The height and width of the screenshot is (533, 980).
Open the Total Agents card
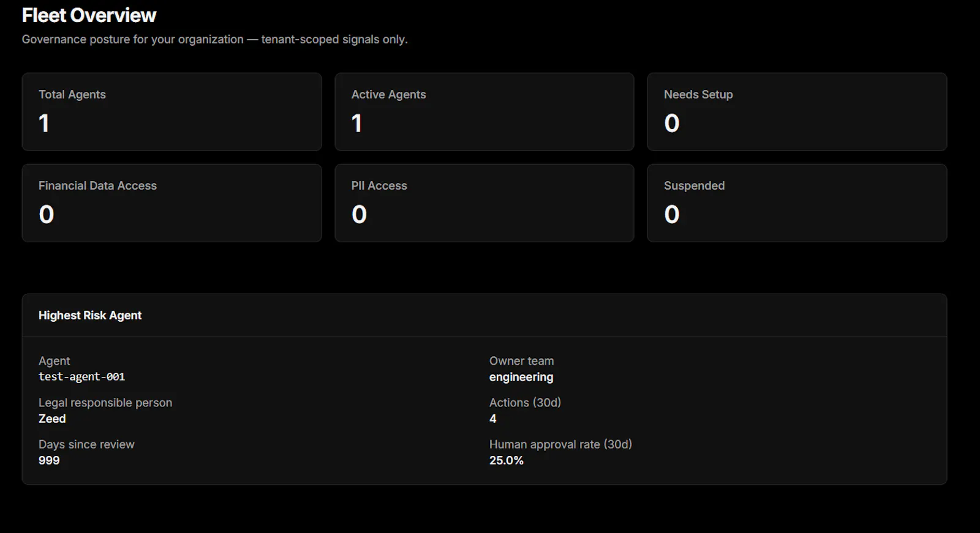click(172, 112)
